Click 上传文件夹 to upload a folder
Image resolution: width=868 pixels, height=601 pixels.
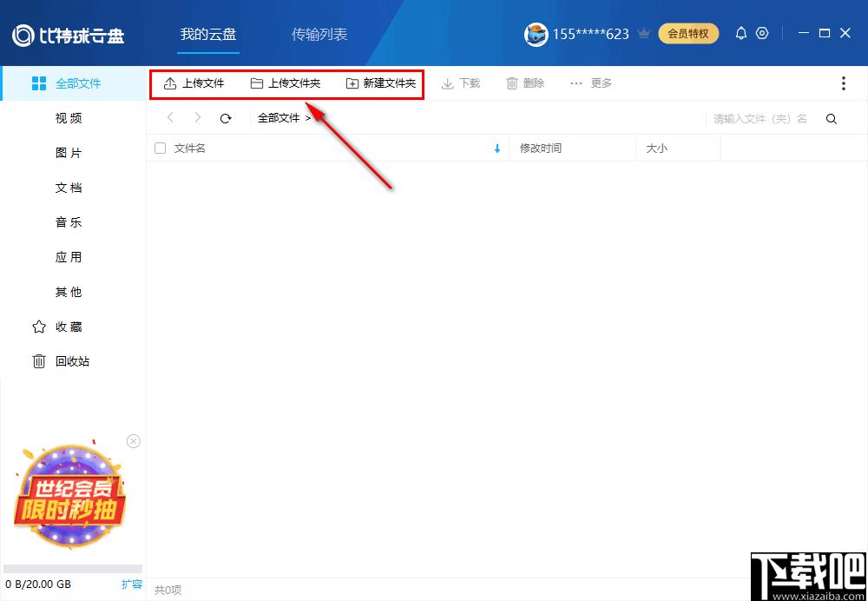pos(286,83)
